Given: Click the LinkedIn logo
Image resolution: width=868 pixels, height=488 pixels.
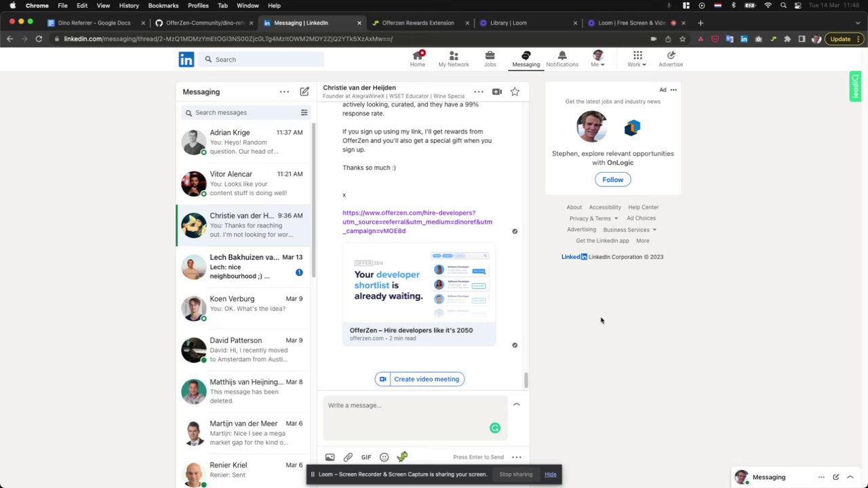Looking at the screenshot, I should point(186,60).
